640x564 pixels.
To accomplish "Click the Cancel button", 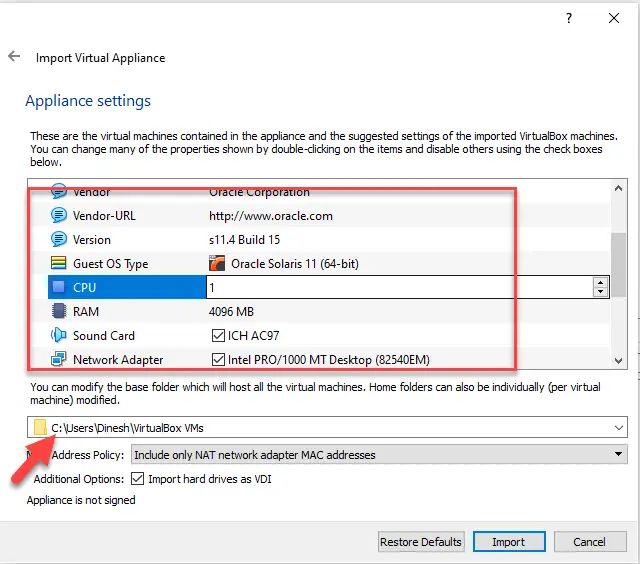I will pyautogui.click(x=590, y=542).
